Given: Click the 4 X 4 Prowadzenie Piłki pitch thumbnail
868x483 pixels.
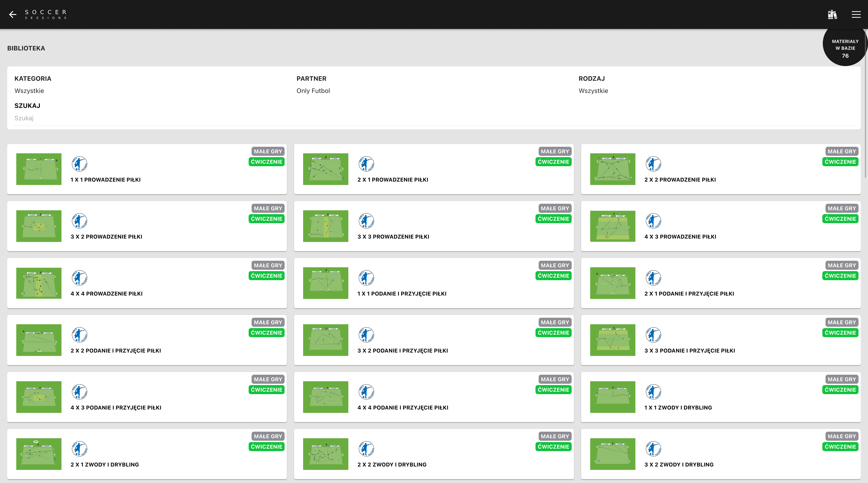Looking at the screenshot, I should point(39,283).
